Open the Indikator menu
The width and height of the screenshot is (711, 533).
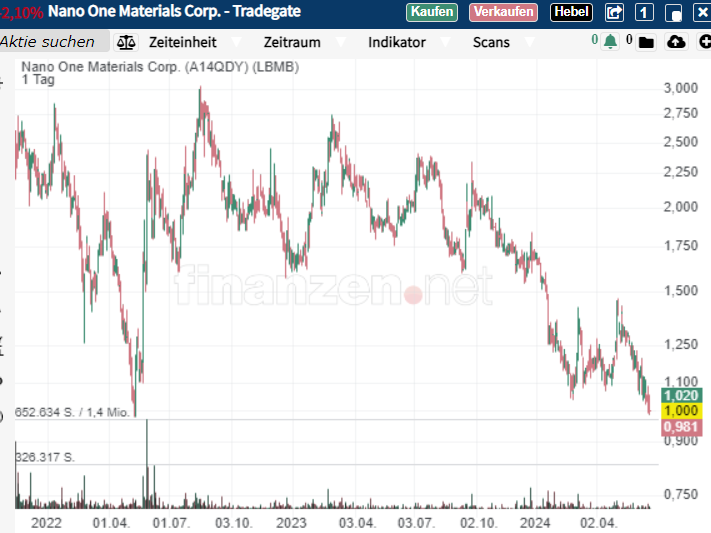(397, 42)
